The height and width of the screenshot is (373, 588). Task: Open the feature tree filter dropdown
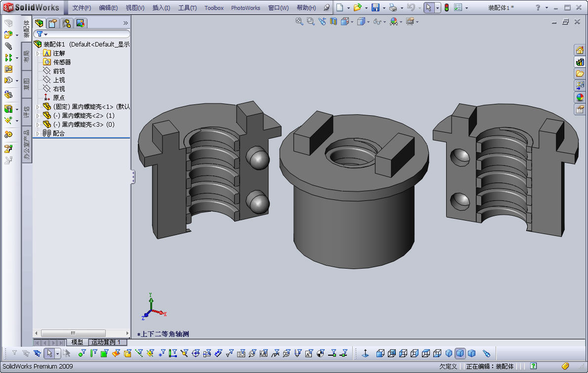click(x=42, y=34)
